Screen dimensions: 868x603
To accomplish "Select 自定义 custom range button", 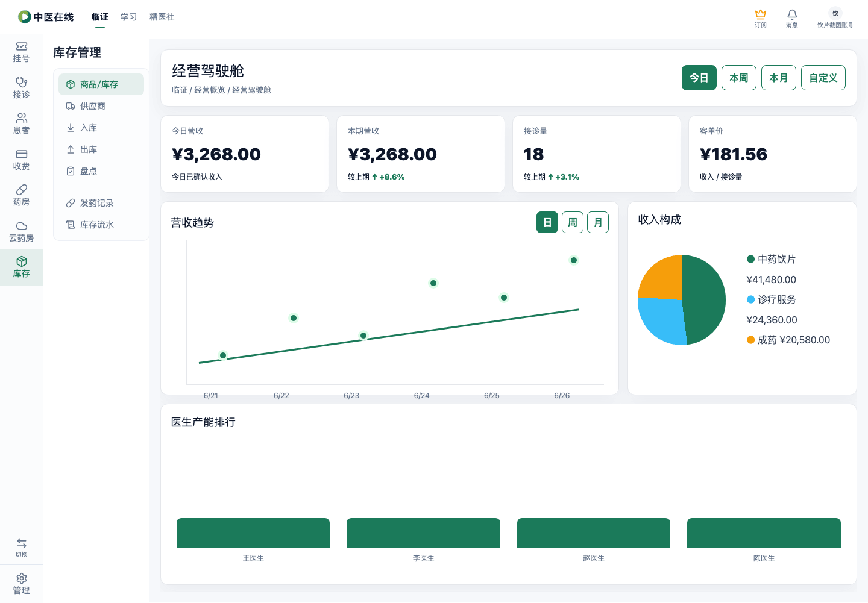I will (823, 78).
